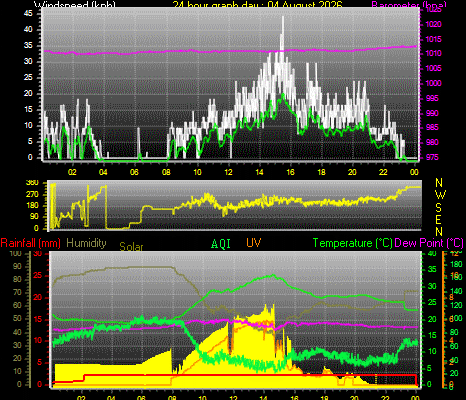Click the W wind direction letter
466x400 pixels.
[x=440, y=195]
